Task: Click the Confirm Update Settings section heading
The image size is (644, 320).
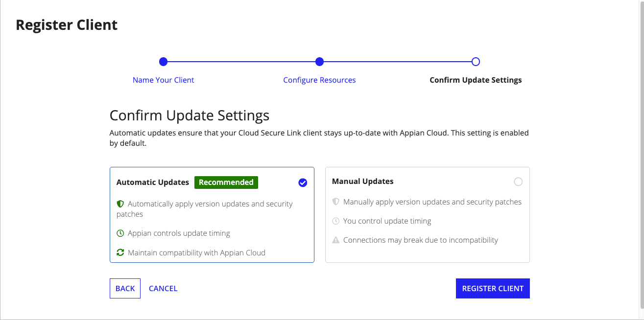Action: click(190, 115)
